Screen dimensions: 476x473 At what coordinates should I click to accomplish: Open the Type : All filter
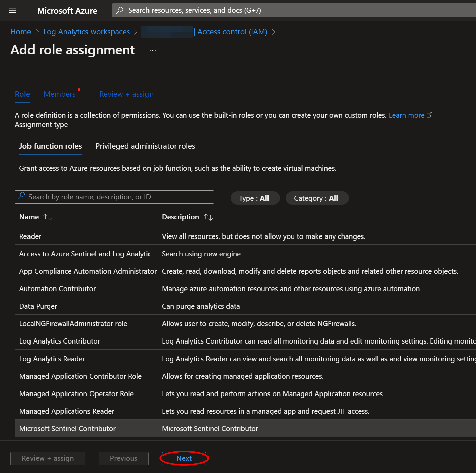point(255,198)
